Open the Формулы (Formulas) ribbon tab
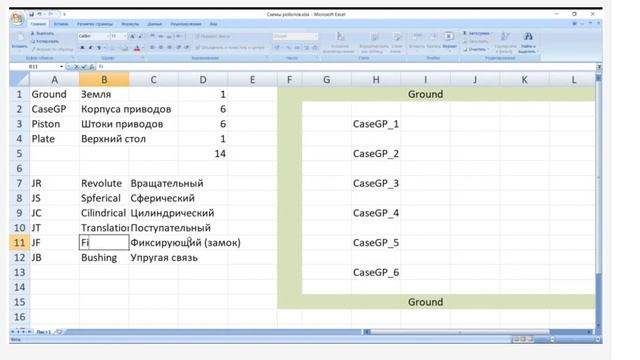640x360 pixels. [x=130, y=24]
